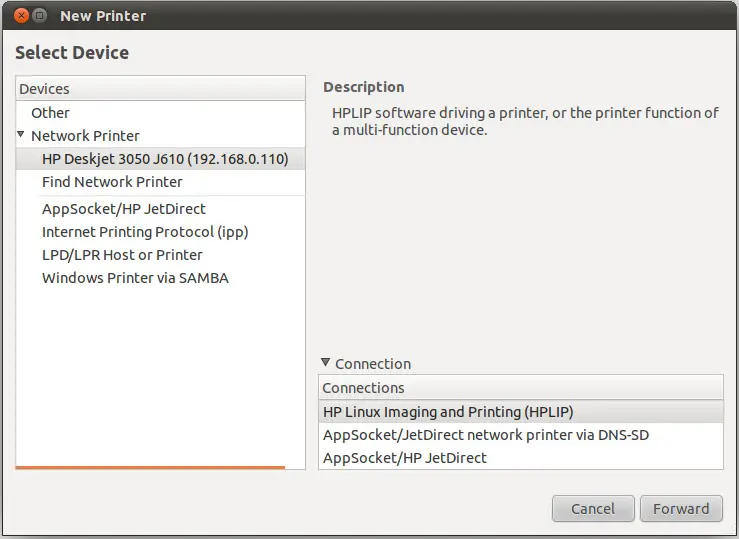Click the window menu button in title bar
This screenshot has width=739, height=539.
(40, 16)
